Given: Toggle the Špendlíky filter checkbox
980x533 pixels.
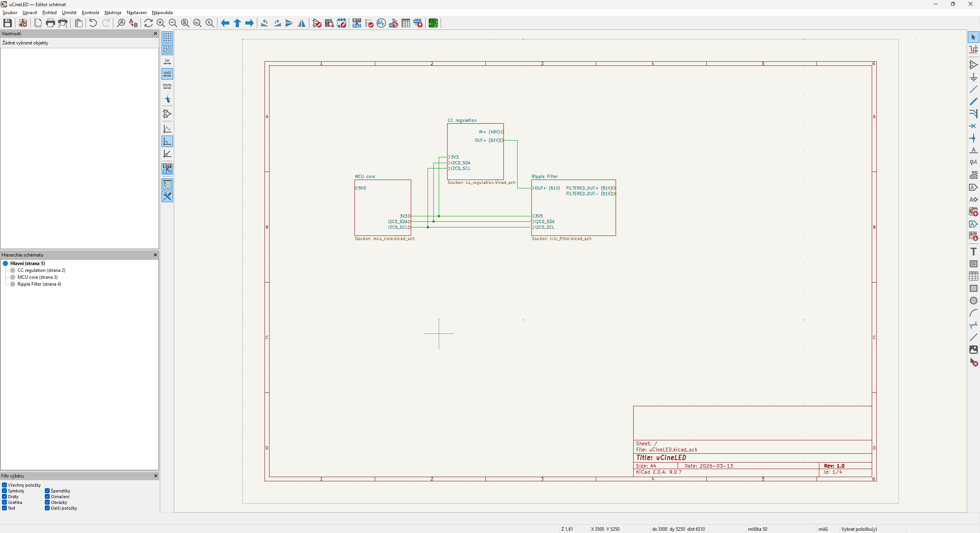Looking at the screenshot, I should coord(47,491).
